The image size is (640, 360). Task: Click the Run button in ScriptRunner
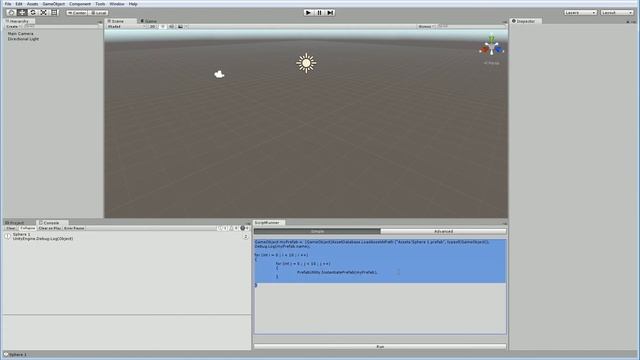click(x=380, y=347)
